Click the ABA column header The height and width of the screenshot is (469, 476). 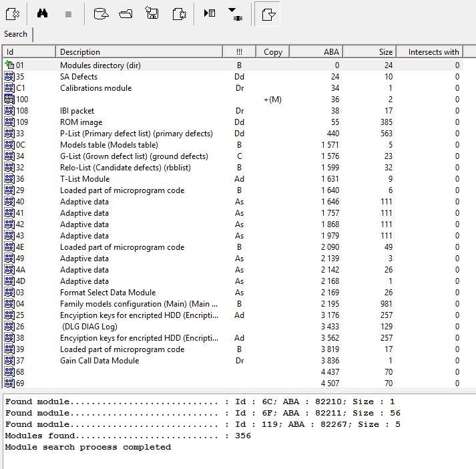[x=315, y=52]
